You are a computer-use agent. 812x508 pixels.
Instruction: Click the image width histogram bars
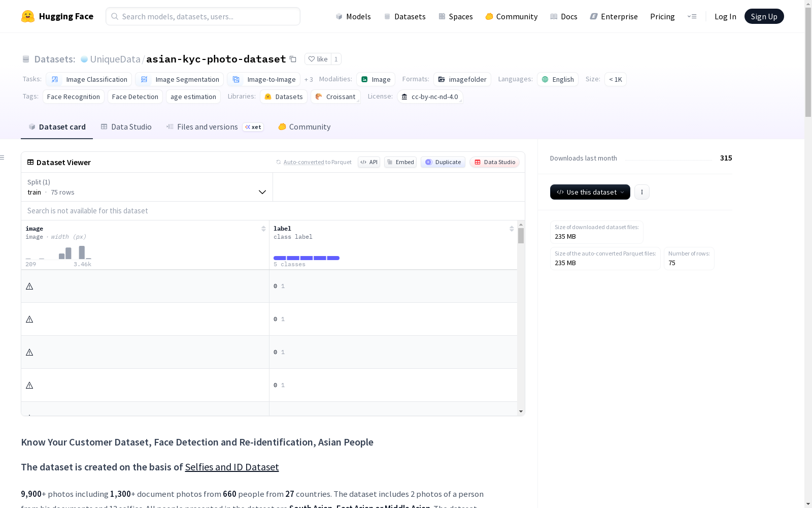click(x=58, y=252)
